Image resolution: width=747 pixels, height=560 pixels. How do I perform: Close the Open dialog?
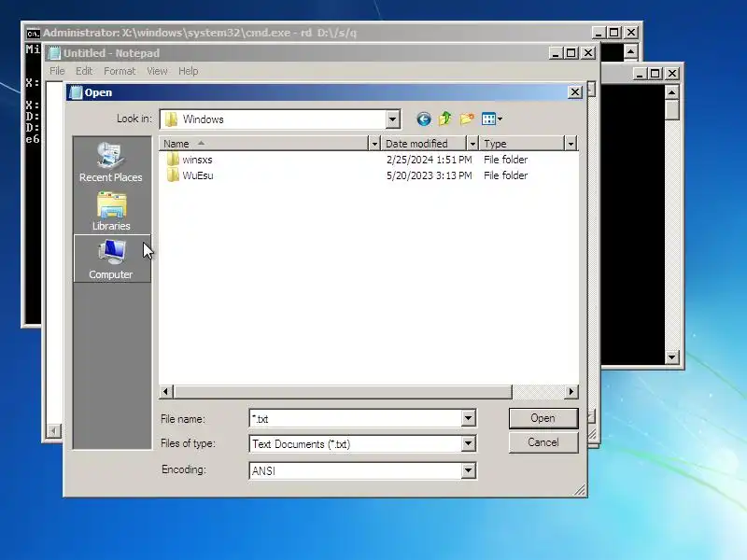click(x=575, y=91)
